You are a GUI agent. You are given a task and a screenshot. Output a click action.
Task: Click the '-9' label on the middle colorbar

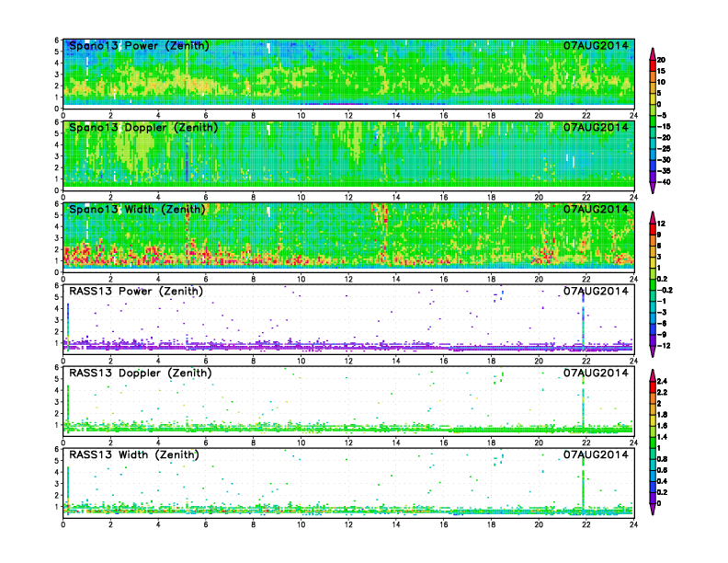coord(662,335)
